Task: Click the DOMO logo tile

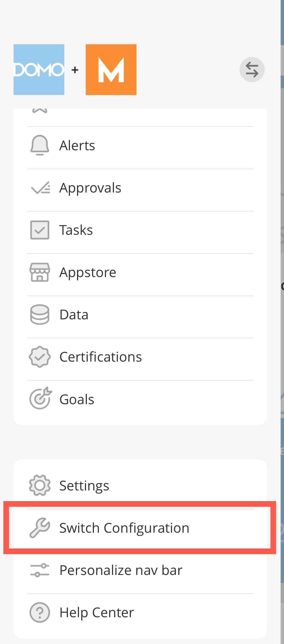Action: [x=39, y=70]
